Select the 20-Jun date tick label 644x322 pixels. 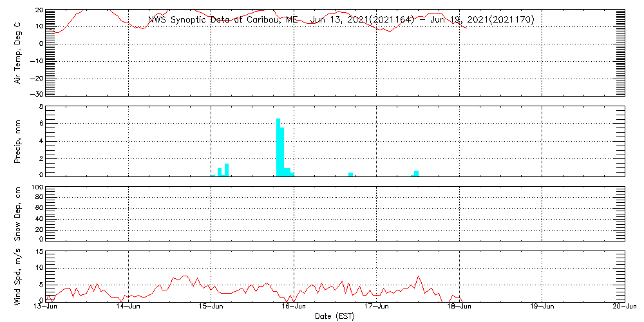(x=623, y=308)
